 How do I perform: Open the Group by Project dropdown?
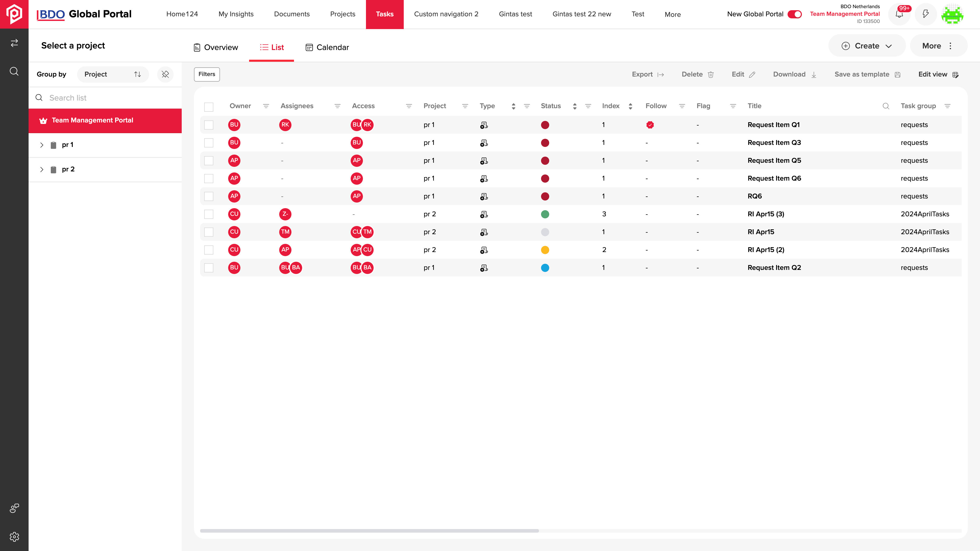[113, 74]
